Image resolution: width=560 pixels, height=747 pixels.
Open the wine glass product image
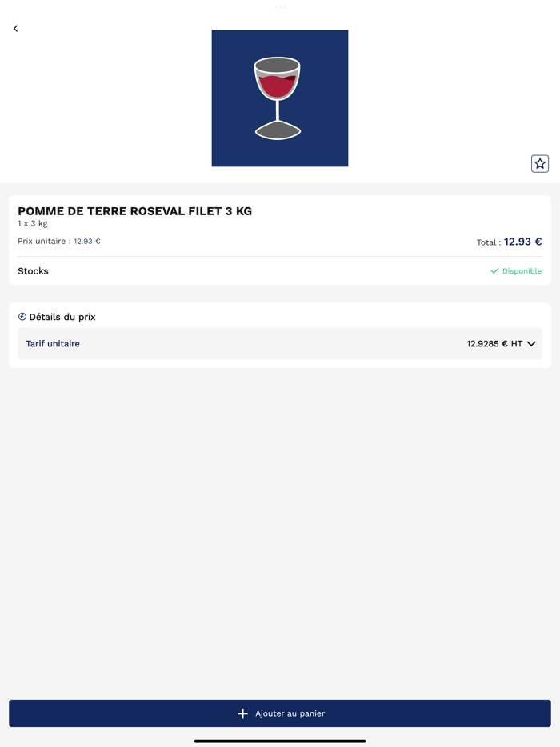pyautogui.click(x=279, y=98)
